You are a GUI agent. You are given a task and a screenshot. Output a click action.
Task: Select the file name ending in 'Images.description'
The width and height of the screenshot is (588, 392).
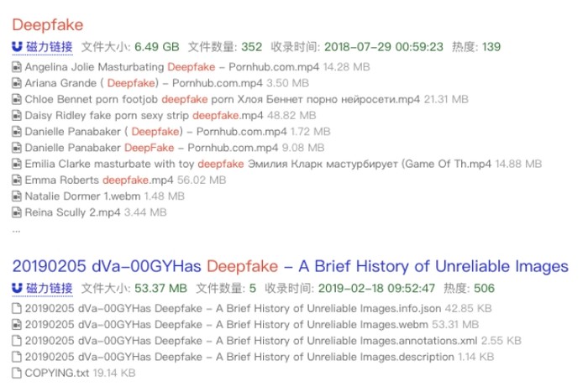click(239, 357)
